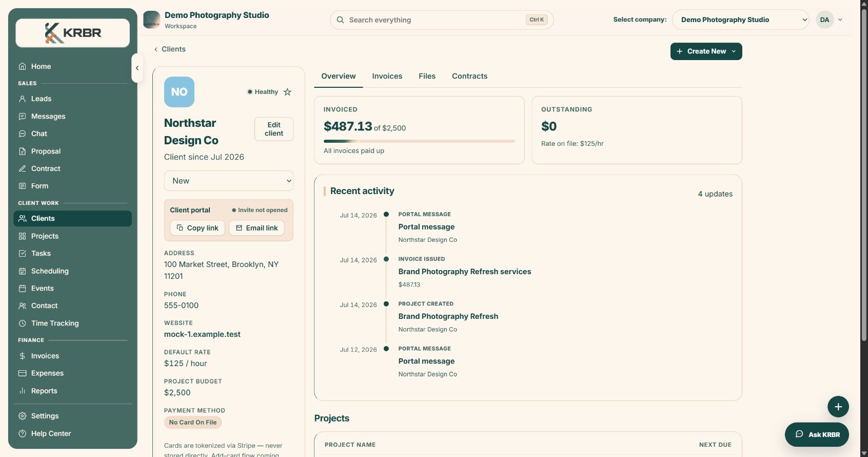Open Proposal in the sidebar
This screenshot has height=457, width=868.
click(x=72, y=151)
